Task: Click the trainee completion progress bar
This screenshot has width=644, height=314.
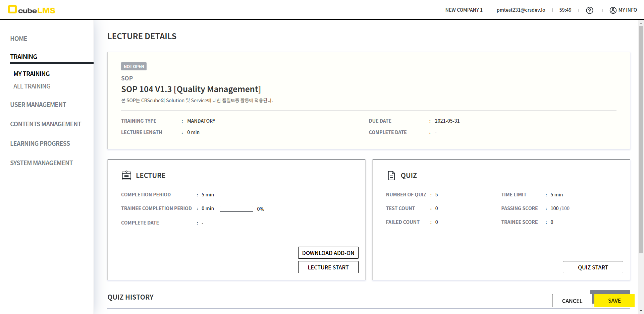Action: pos(236,209)
